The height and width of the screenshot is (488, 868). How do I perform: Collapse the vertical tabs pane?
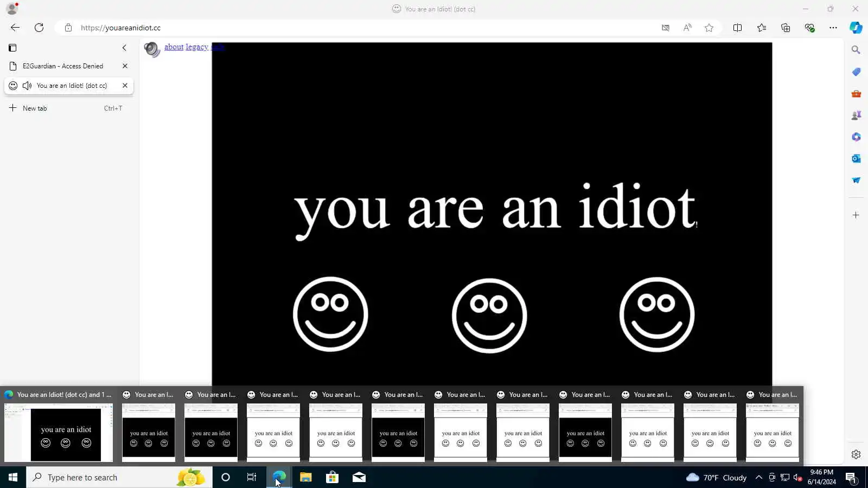[124, 48]
